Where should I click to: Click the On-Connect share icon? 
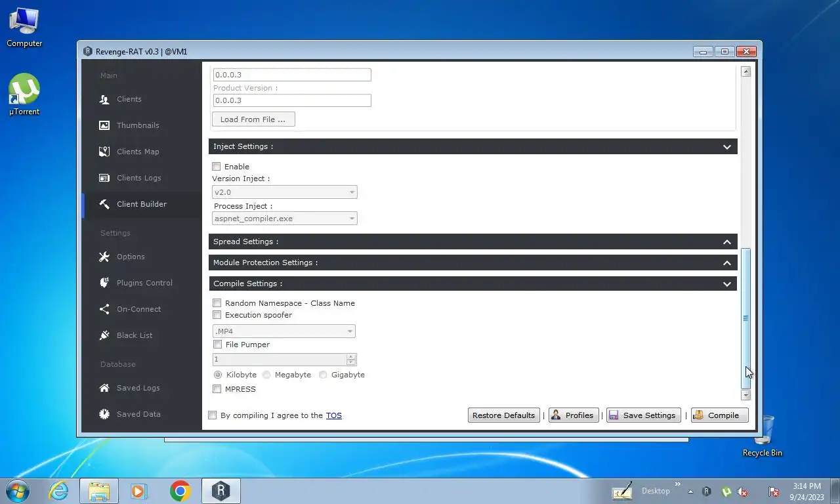(104, 309)
